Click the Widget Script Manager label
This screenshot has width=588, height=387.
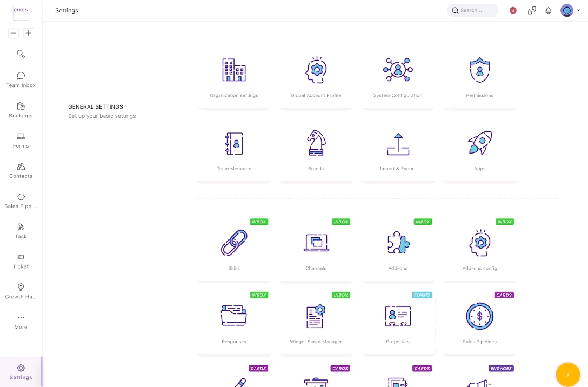pyautogui.click(x=316, y=342)
